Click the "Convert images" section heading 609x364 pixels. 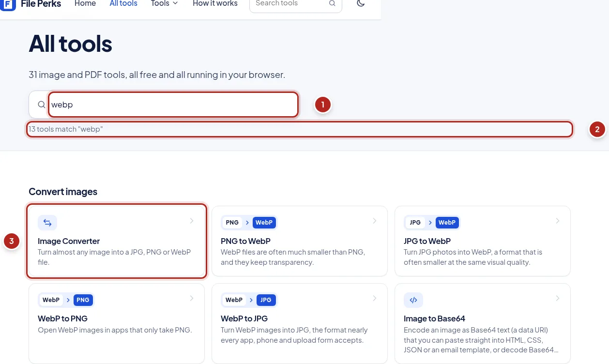point(63,192)
